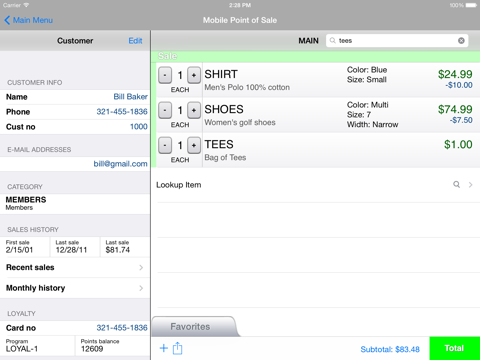Click the battery icon in status bar
The width and height of the screenshot is (480, 360).
click(471, 5)
